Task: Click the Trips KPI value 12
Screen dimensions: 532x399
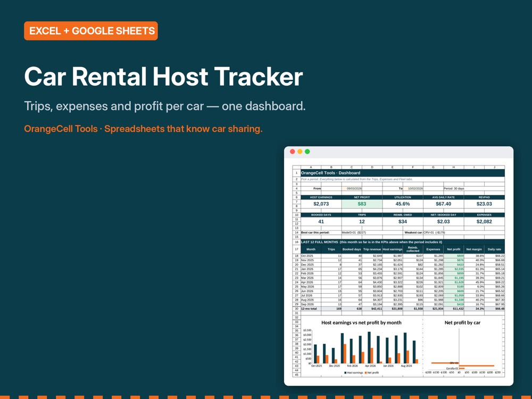Action: pyautogui.click(x=362, y=221)
